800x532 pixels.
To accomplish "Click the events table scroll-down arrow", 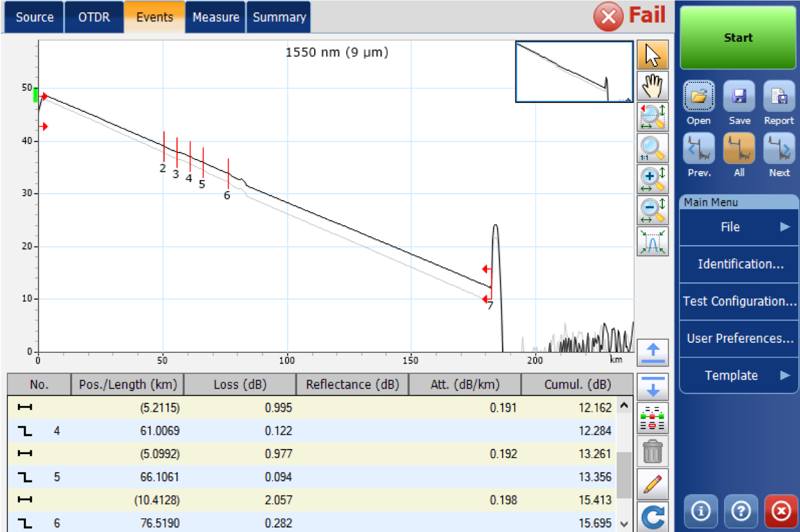I will [x=622, y=524].
